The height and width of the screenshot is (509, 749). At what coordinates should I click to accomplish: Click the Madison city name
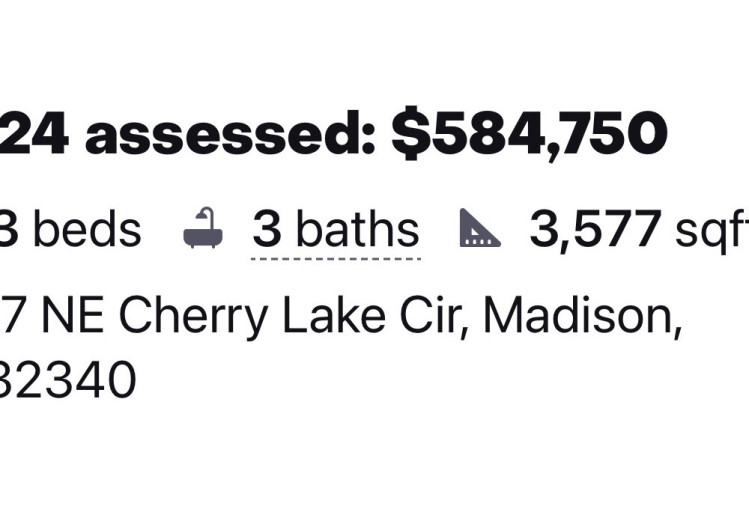pyautogui.click(x=583, y=317)
